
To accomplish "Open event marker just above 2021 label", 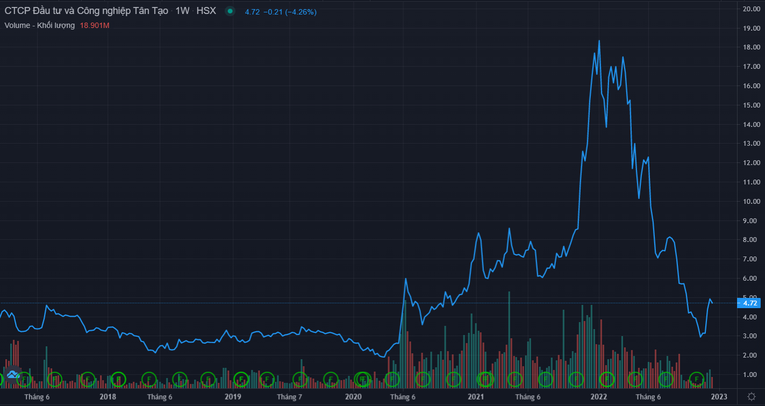I will point(485,379).
